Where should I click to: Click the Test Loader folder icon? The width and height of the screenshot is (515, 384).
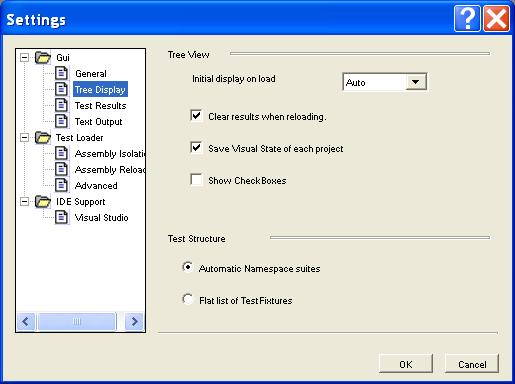pyautogui.click(x=43, y=137)
